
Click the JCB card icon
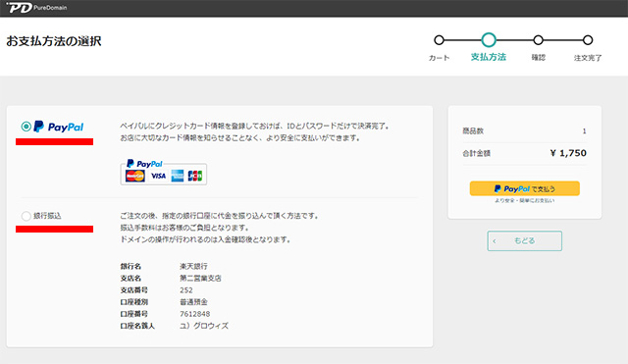point(195,176)
